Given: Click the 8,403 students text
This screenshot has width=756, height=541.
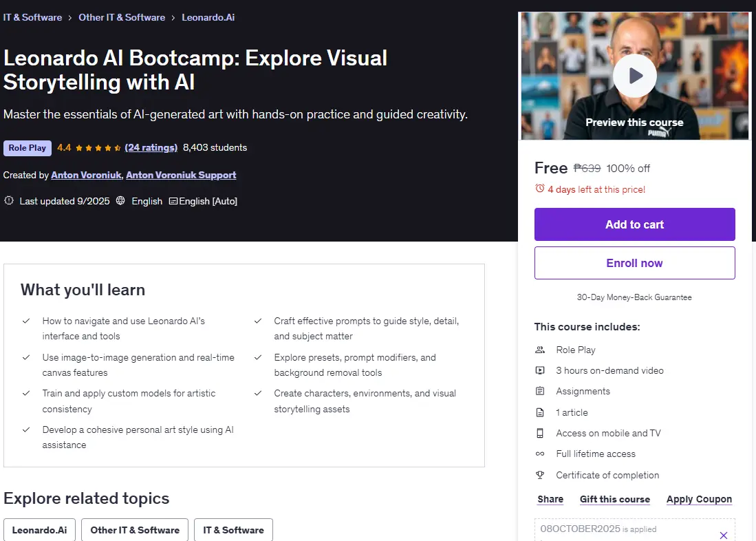Looking at the screenshot, I should [x=215, y=148].
